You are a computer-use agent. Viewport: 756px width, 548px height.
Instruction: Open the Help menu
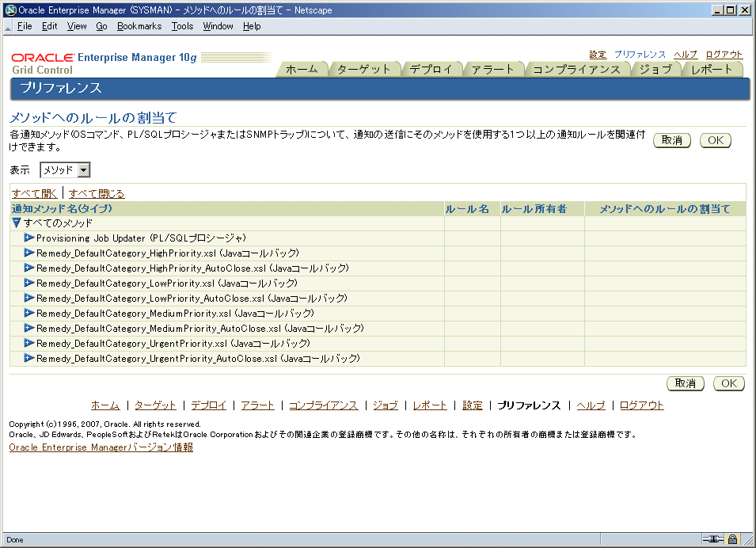252,26
